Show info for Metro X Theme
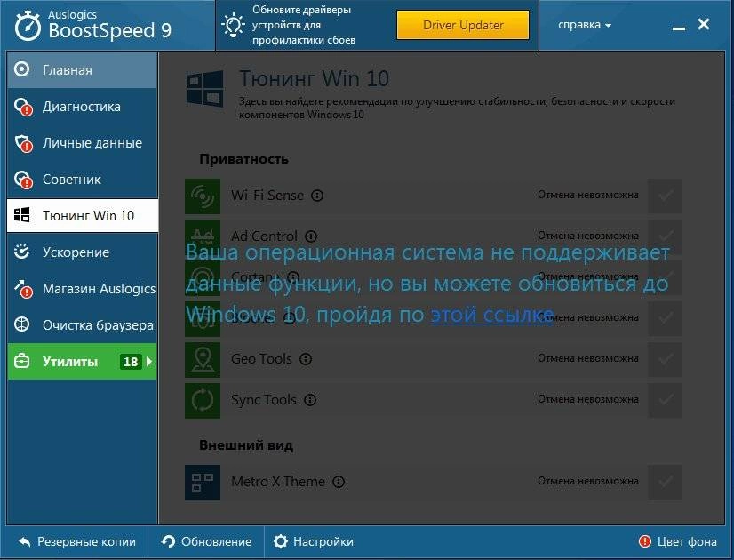This screenshot has width=734, height=560. click(x=339, y=482)
